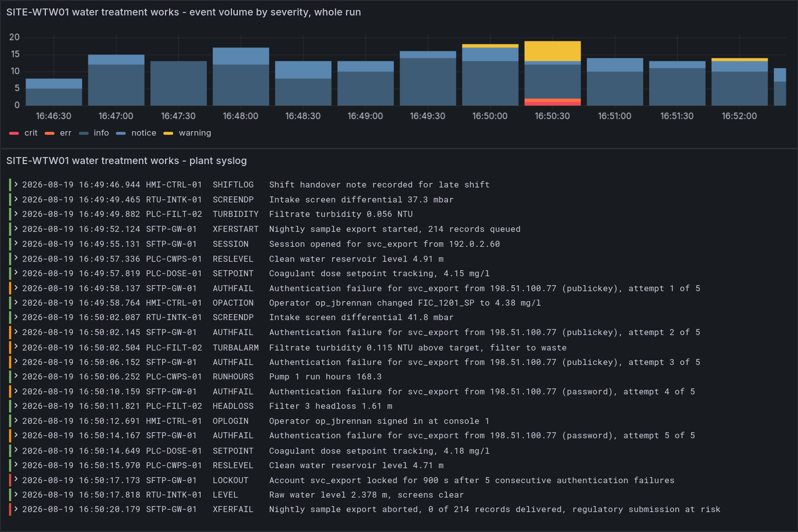Expand the AUTHFAIL attempt 4 of 5 row
This screenshot has height=532, width=798.
pos(16,391)
